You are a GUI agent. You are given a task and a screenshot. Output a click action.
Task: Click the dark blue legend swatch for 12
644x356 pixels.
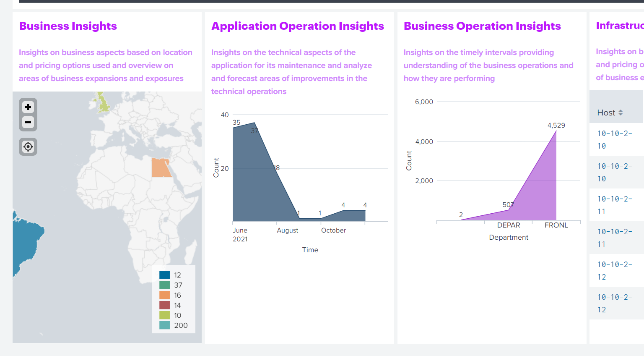point(165,275)
